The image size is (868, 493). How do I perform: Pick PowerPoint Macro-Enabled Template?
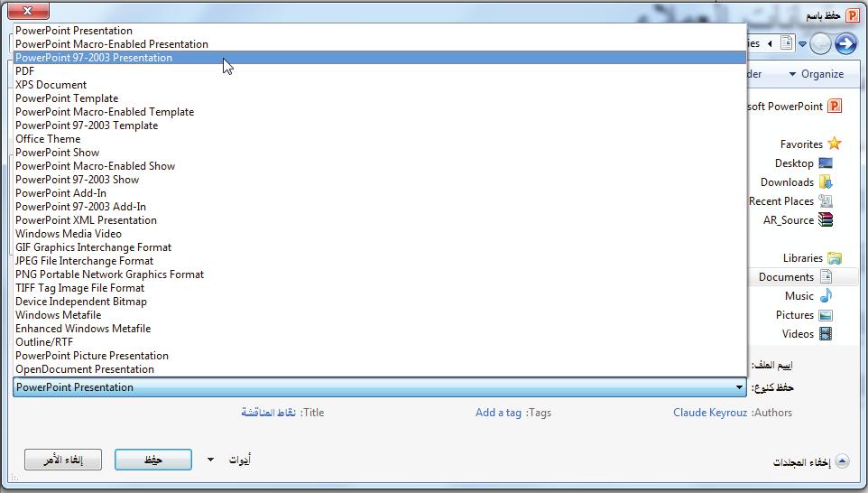[x=380, y=112]
